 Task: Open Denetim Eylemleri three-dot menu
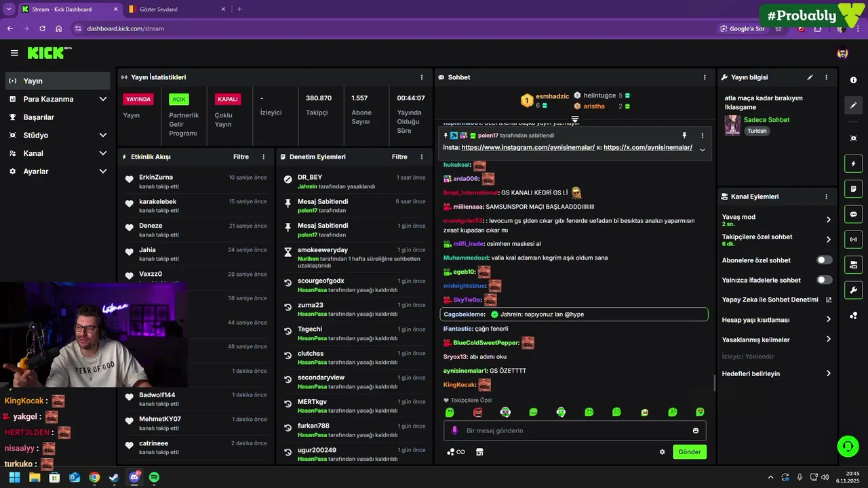(x=422, y=157)
